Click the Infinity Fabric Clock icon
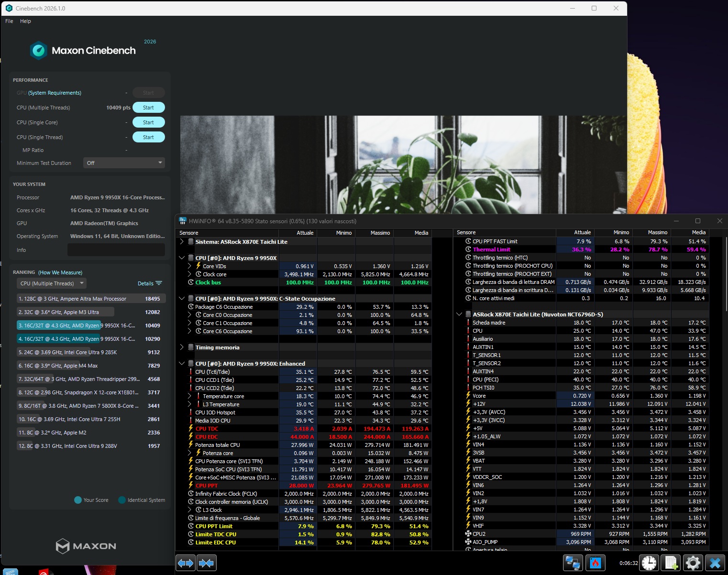Screen dimensions: 728x575 click(x=191, y=494)
